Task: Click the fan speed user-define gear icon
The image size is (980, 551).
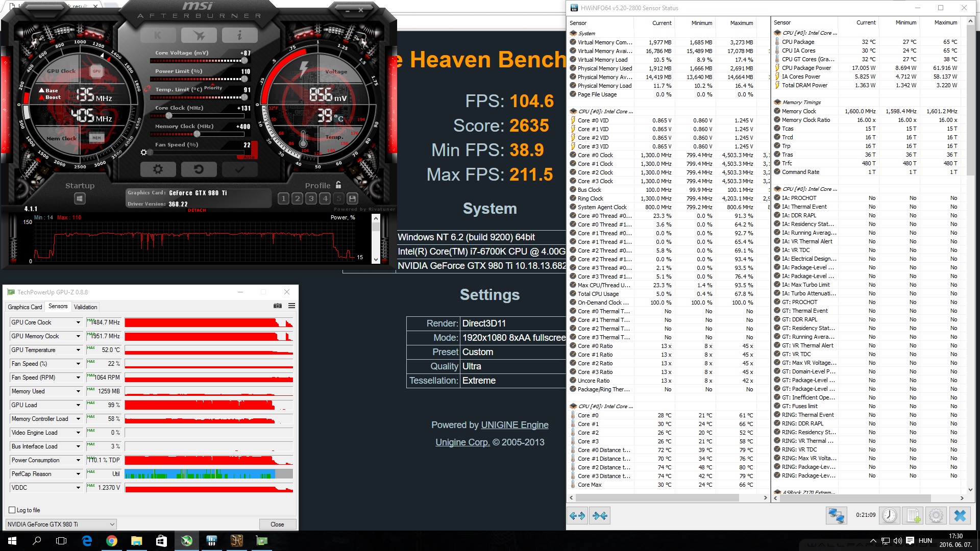Action: point(144,152)
